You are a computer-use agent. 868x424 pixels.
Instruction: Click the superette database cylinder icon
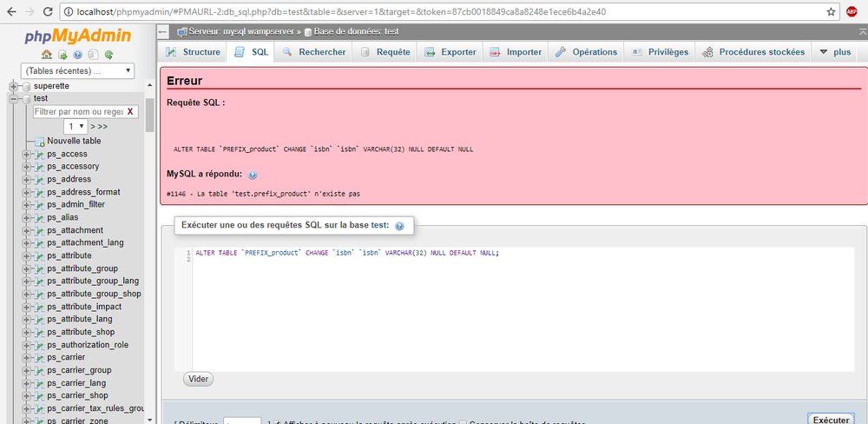click(26, 87)
